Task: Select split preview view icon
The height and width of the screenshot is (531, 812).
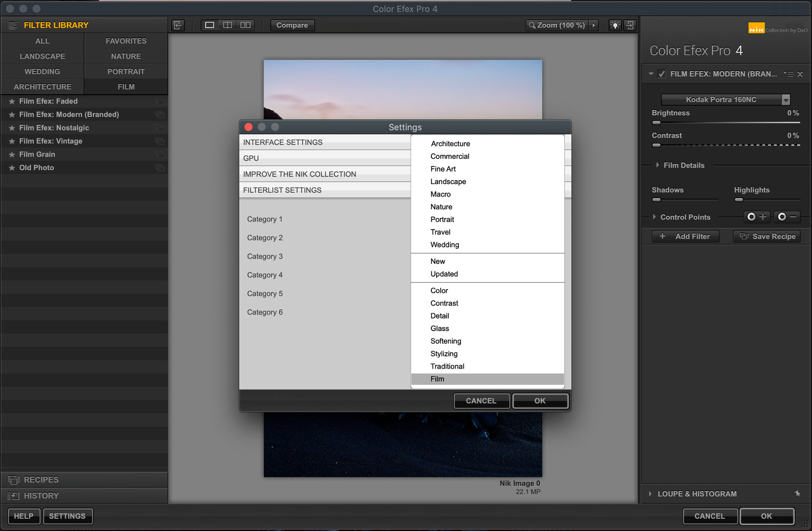Action: tap(228, 25)
